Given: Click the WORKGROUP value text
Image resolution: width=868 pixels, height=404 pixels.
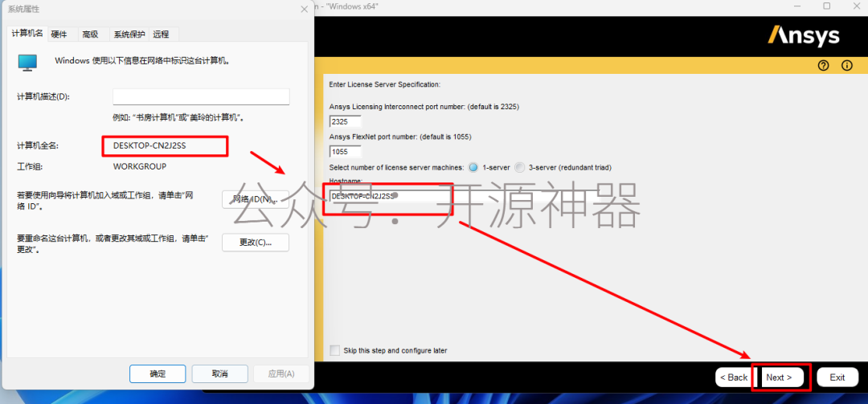Looking at the screenshot, I should 140,166.
